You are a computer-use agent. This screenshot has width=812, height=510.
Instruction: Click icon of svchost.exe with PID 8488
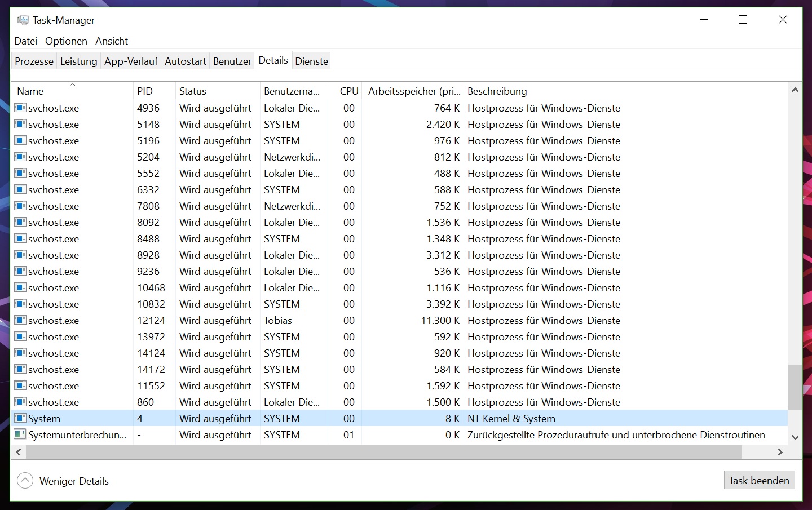click(x=20, y=238)
